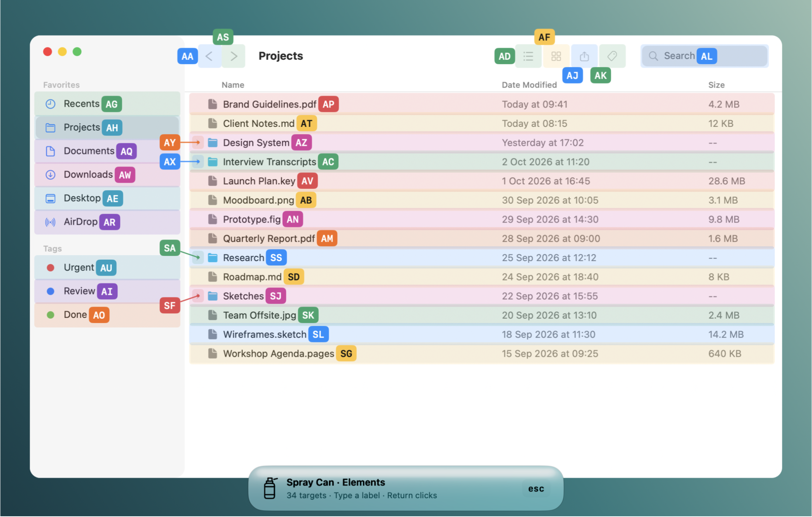Open AirDrop in the sidebar

107,222
